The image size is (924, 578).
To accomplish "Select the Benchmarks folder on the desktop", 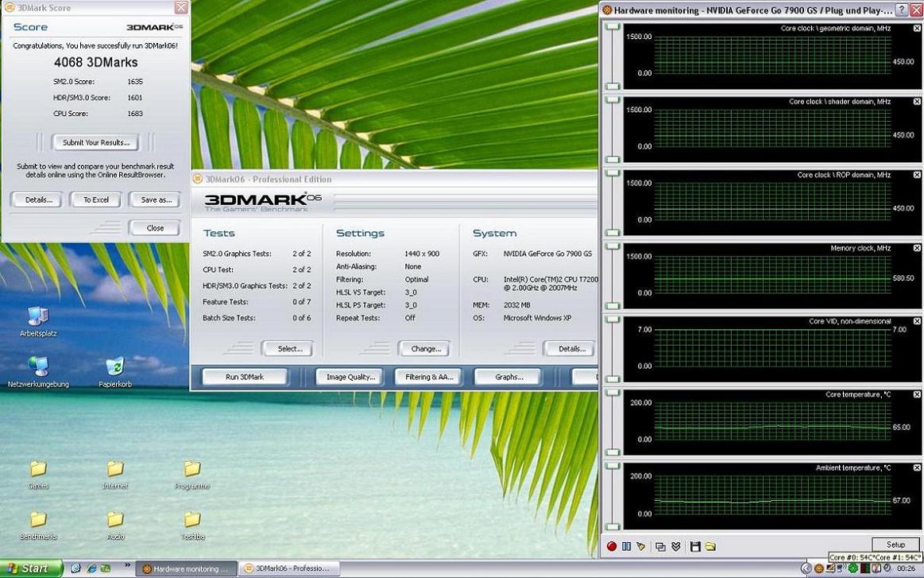I will pyautogui.click(x=37, y=525).
